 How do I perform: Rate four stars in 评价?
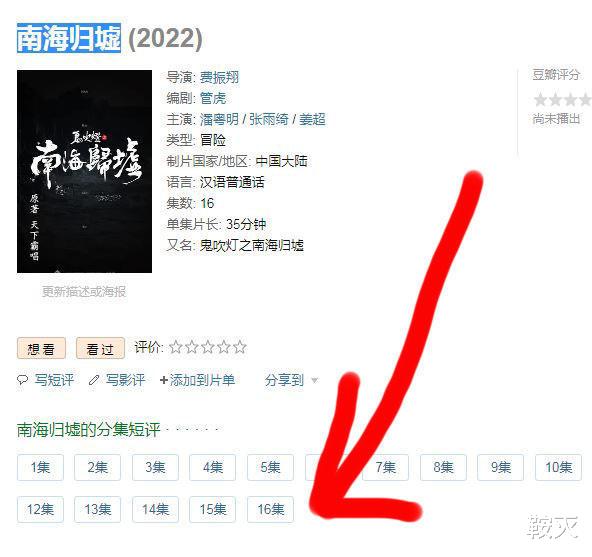click(x=224, y=347)
